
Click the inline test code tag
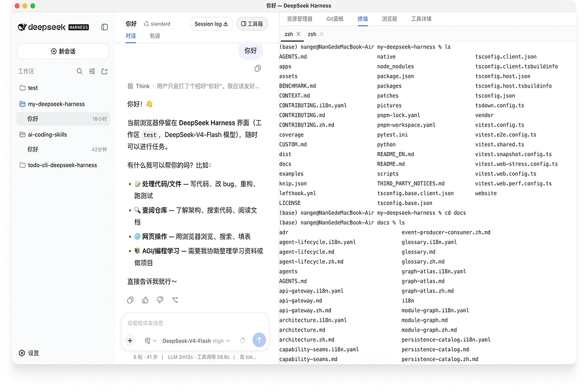pos(150,135)
